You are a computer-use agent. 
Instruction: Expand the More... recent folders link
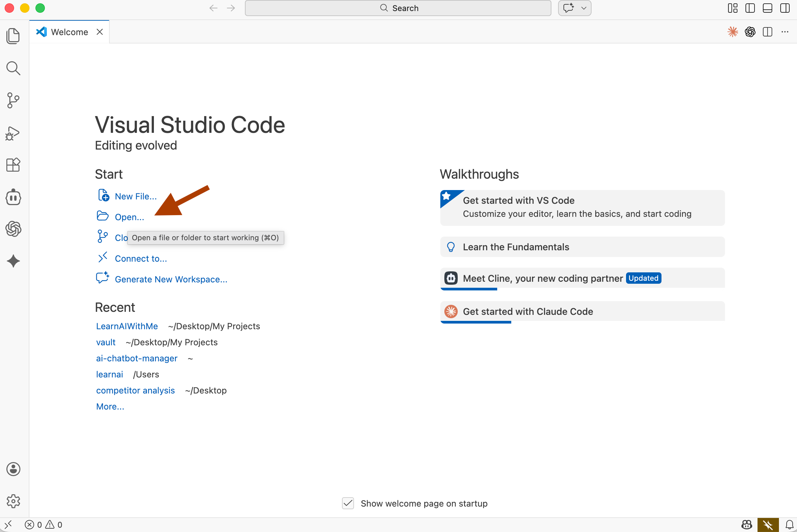[110, 407]
